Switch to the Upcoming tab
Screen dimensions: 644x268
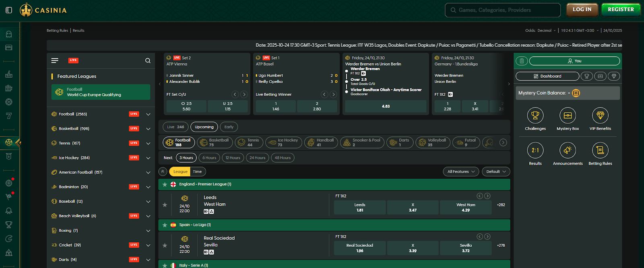click(x=204, y=127)
